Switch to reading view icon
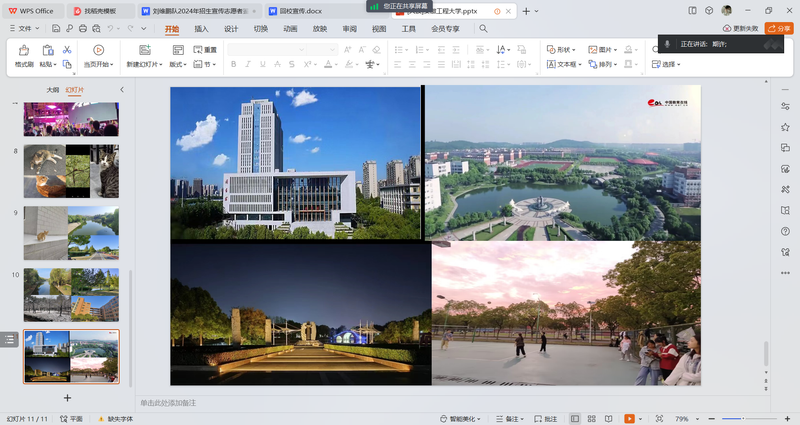This screenshot has height=425, width=800. coord(608,418)
